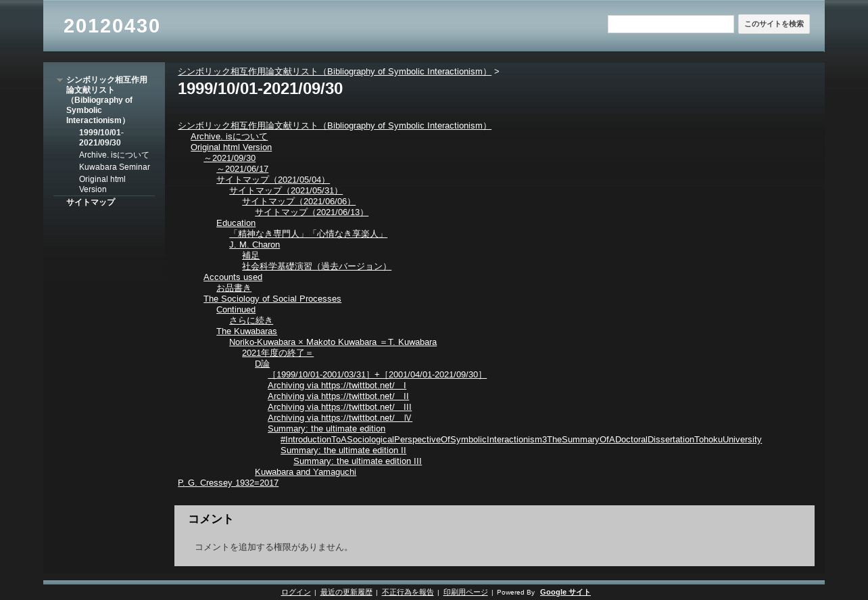Open Kuwabara Seminar in the sidebar
The height and width of the screenshot is (600, 868).
(x=114, y=167)
